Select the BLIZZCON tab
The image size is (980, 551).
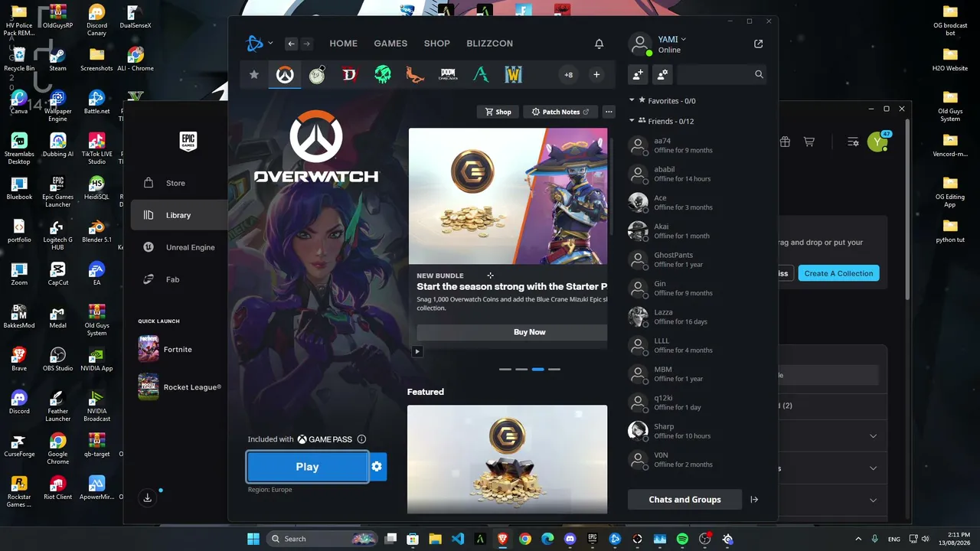[489, 44]
